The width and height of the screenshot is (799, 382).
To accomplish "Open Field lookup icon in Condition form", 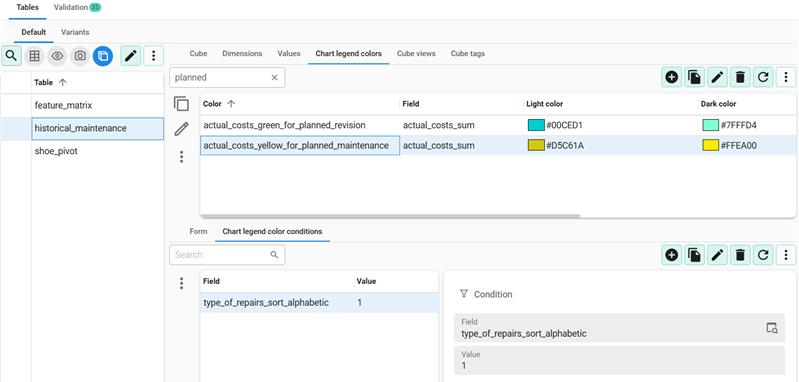I will tap(772, 328).
